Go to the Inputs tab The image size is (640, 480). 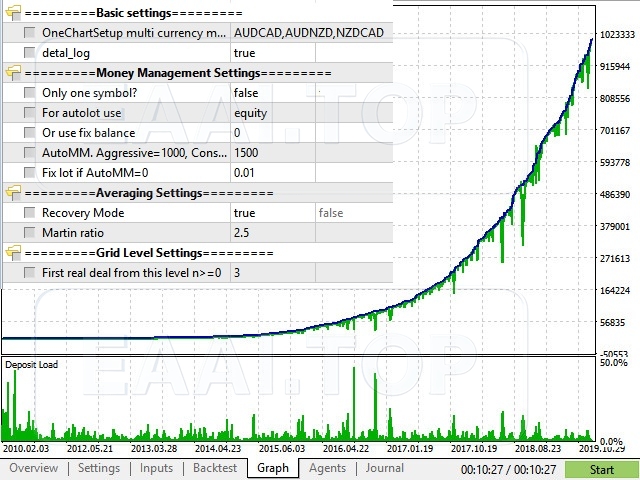[156, 468]
